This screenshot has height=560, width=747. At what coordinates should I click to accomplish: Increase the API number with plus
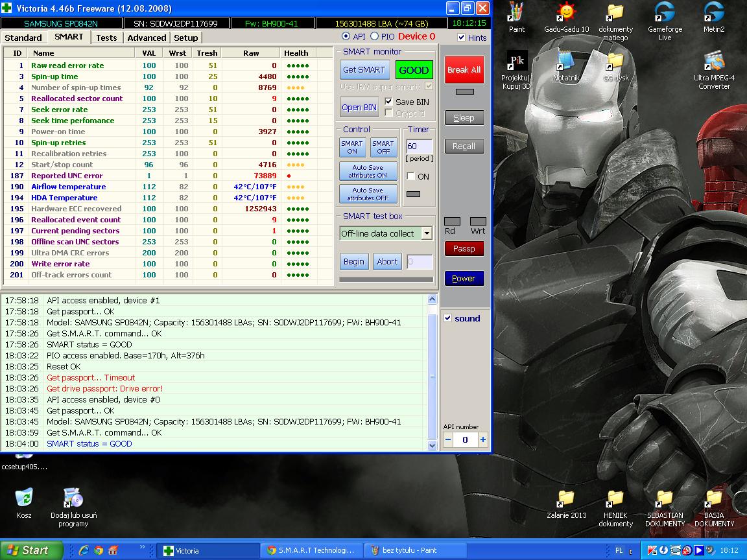click(482, 439)
